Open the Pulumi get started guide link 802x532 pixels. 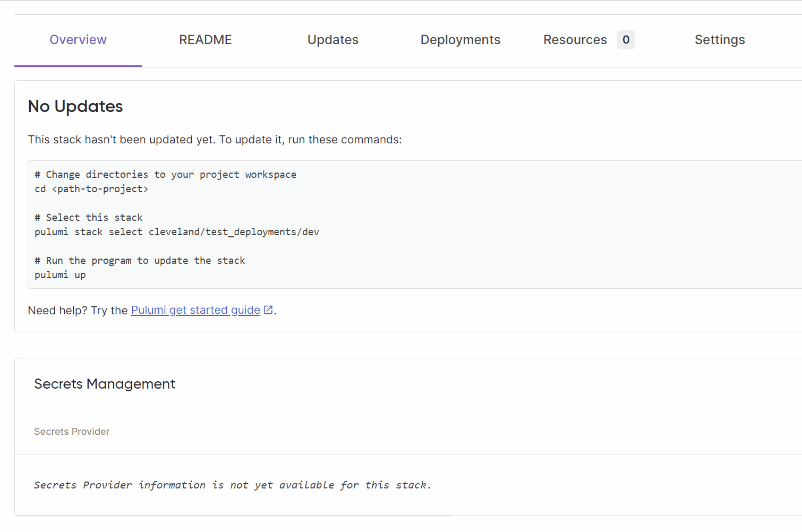[x=195, y=310]
